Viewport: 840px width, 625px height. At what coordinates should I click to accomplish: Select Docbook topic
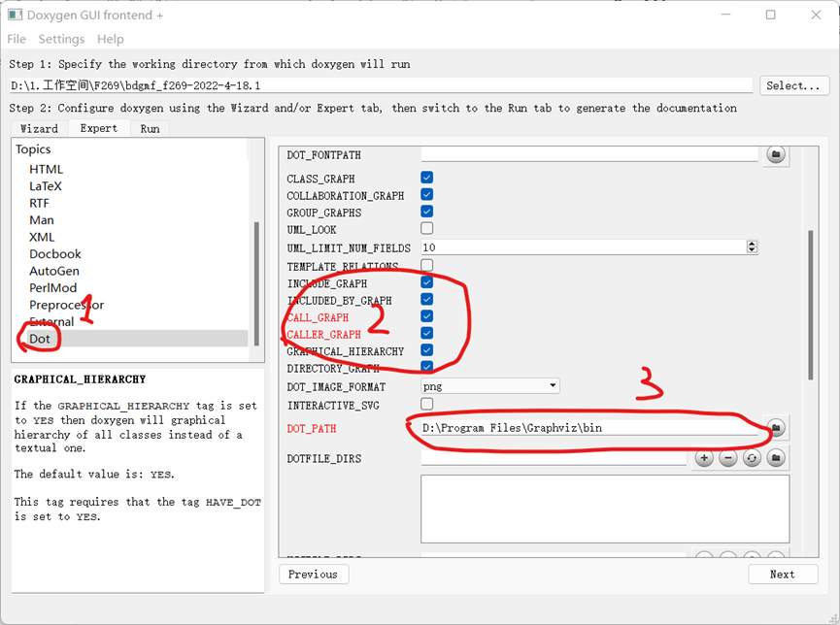[x=55, y=254]
